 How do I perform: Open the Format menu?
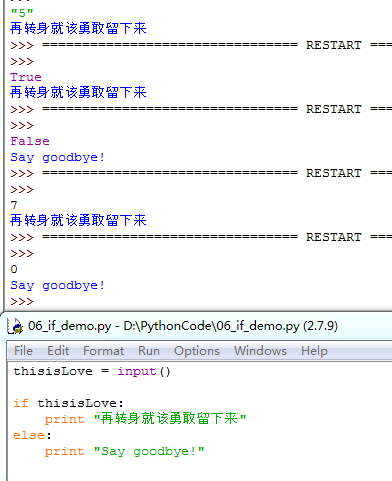tap(103, 351)
